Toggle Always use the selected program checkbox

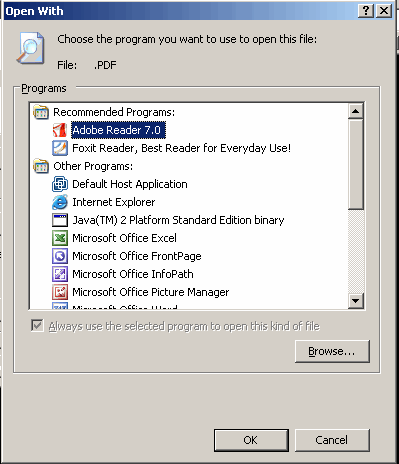pos(37,326)
